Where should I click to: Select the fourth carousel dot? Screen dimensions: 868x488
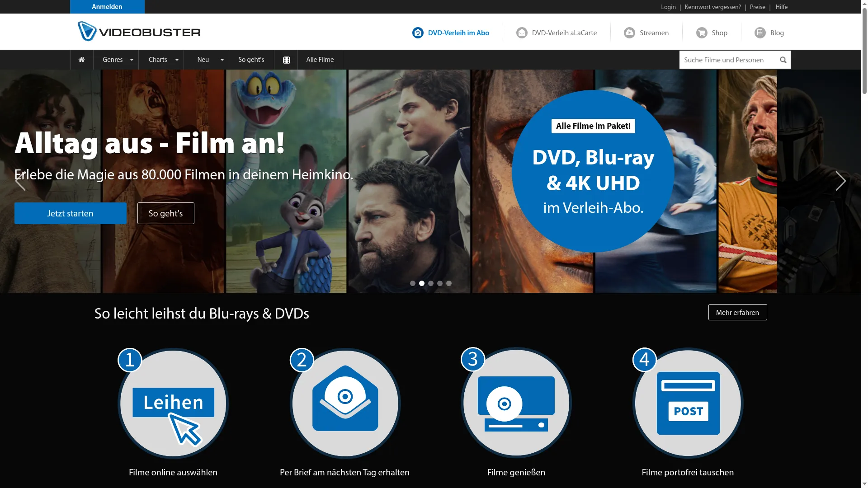pyautogui.click(x=440, y=283)
